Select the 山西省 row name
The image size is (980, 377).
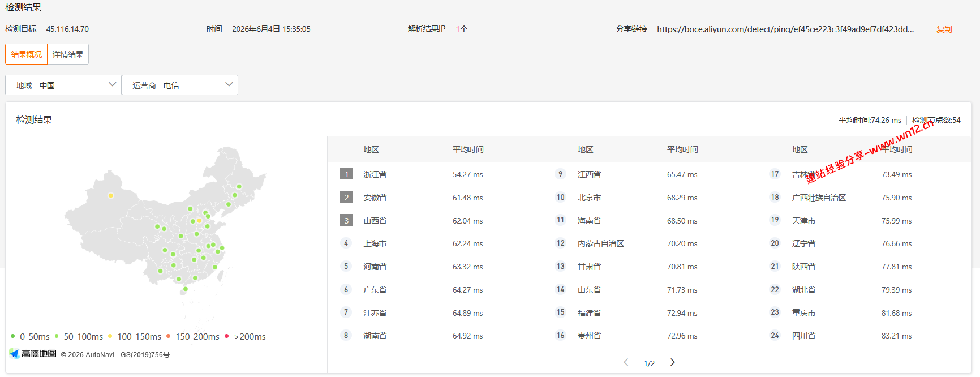[x=375, y=221]
